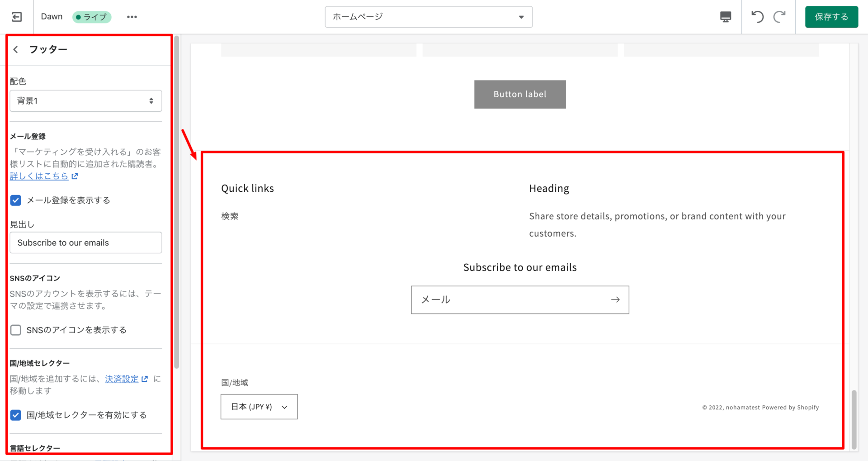The image size is (868, 461).
Task: Click the redo arrow icon
Action: pos(779,17)
